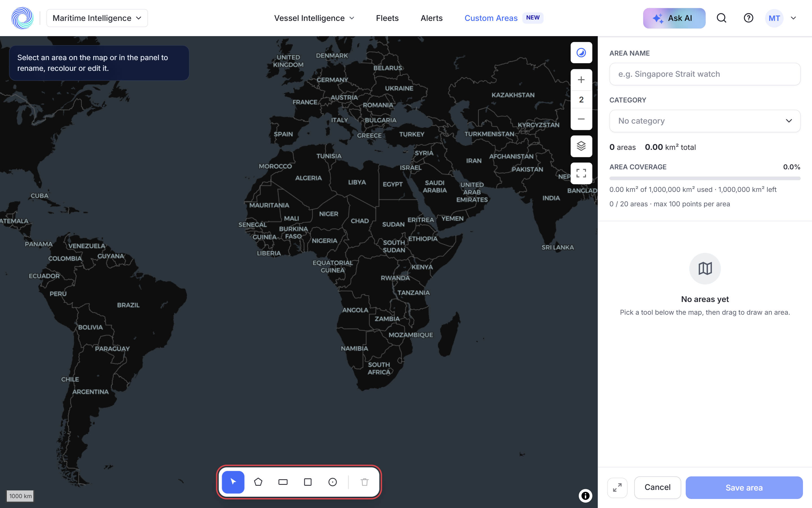The image size is (812, 508).
Task: Zoom out on the map
Action: click(581, 119)
